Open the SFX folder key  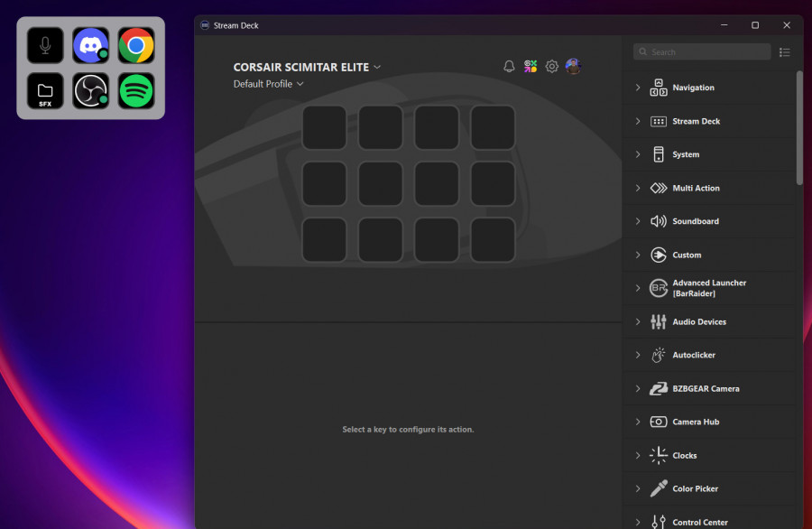(x=45, y=90)
